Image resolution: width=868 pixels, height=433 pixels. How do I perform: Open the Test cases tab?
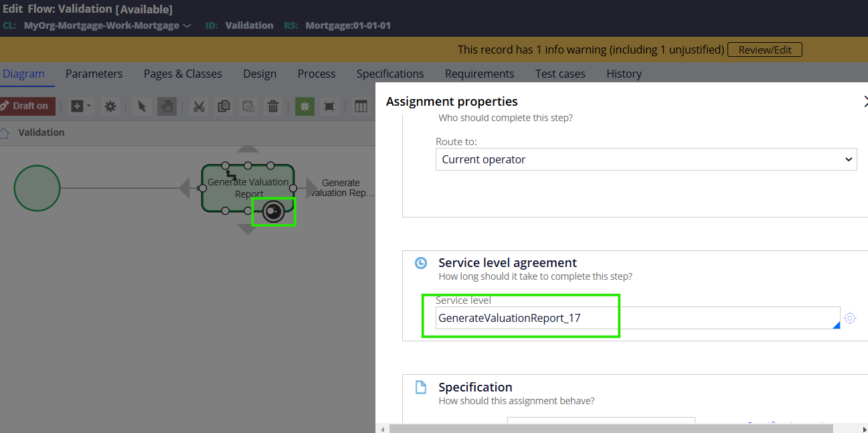(559, 74)
